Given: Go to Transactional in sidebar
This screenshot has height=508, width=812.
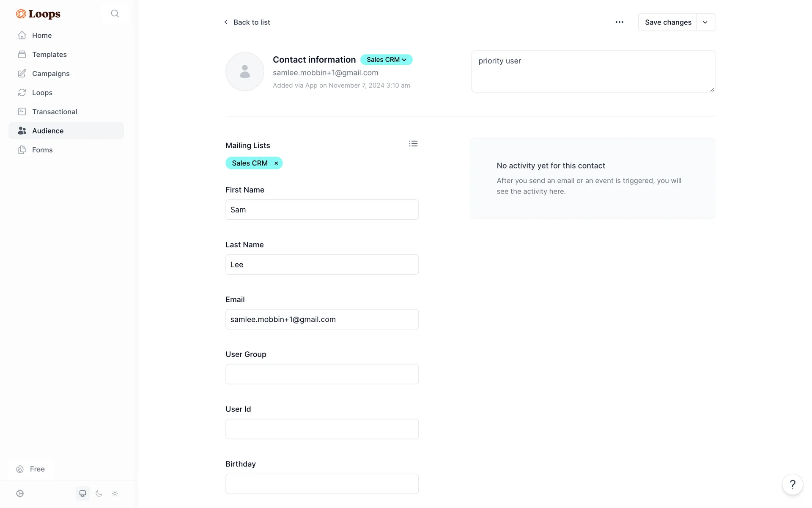Looking at the screenshot, I should 55,112.
